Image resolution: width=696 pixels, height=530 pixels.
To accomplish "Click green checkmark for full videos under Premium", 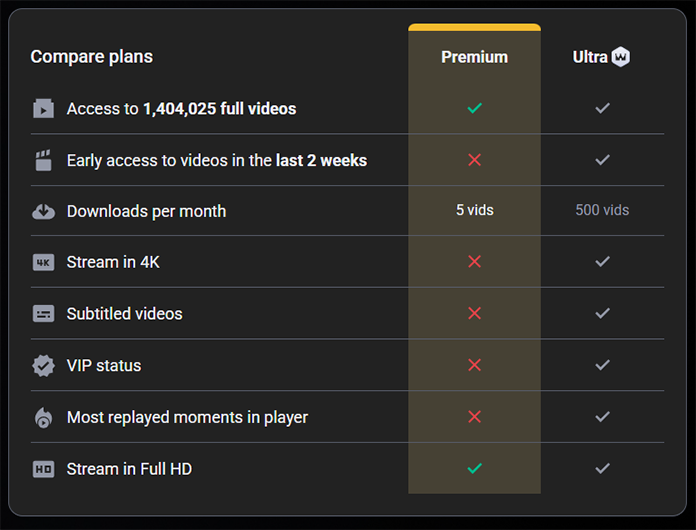I will click(475, 108).
